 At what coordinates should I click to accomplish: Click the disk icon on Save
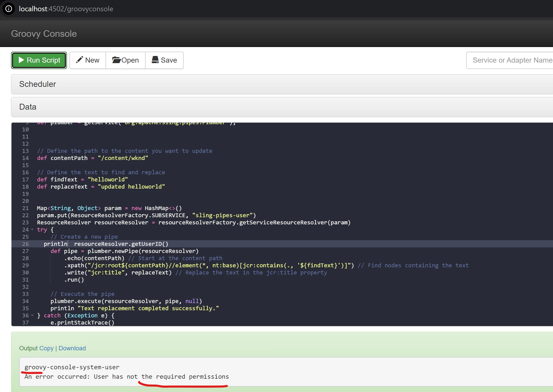pyautogui.click(x=155, y=60)
